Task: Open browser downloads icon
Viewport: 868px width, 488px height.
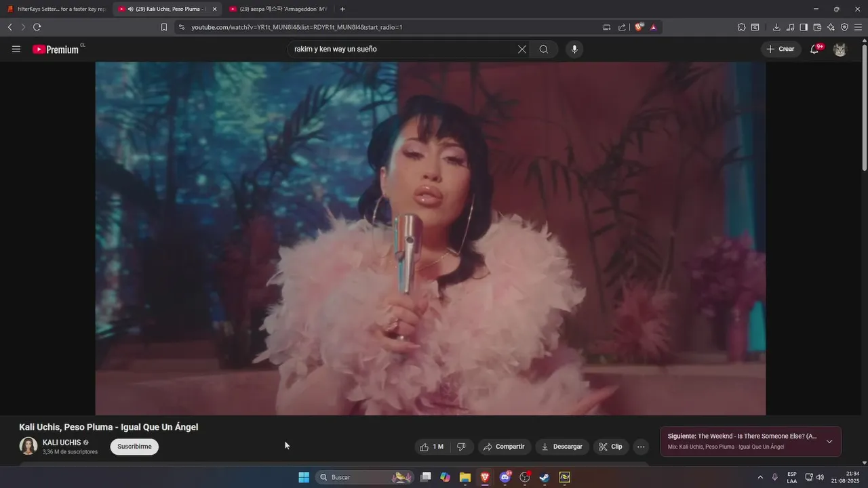Action: (x=776, y=27)
